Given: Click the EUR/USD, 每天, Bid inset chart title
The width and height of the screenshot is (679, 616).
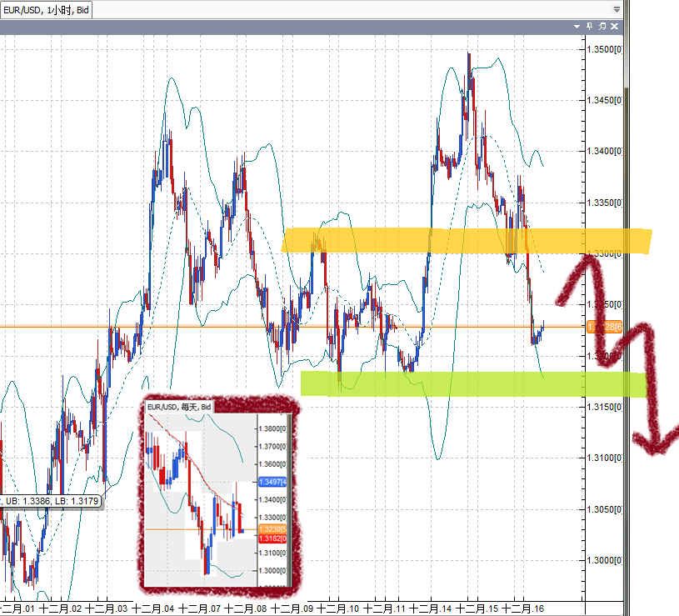Looking at the screenshot, I should click(179, 407).
